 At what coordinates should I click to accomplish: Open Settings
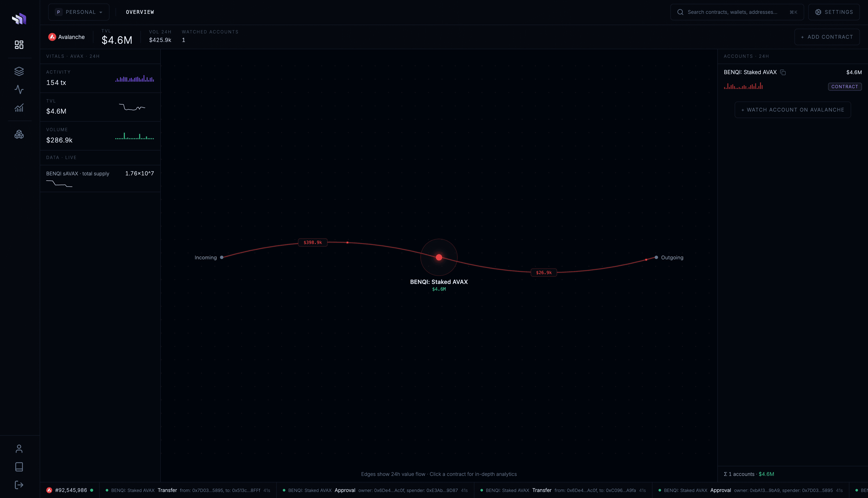[834, 12]
